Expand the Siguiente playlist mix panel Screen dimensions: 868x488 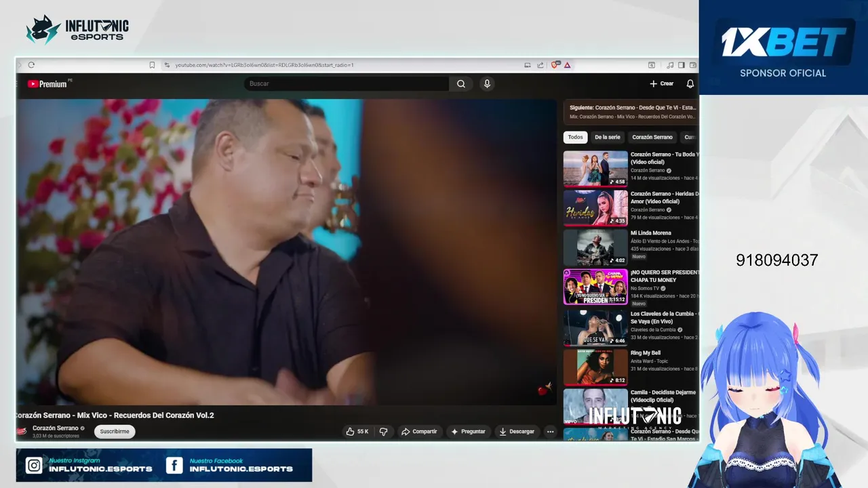tap(631, 112)
